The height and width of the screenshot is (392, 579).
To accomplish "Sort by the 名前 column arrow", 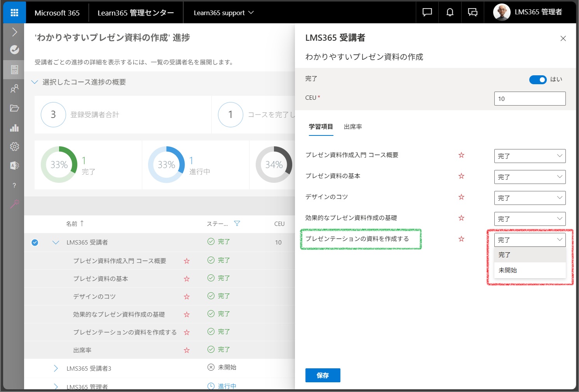I will (82, 224).
